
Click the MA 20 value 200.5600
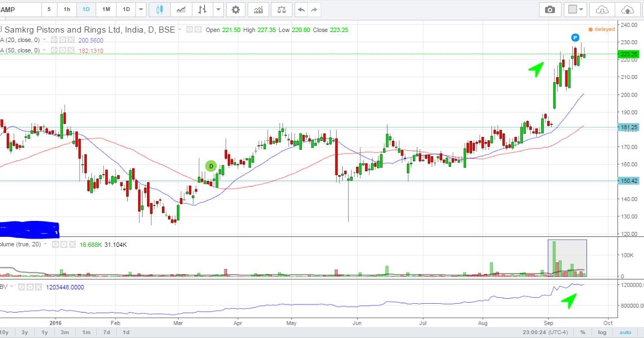[x=91, y=40]
